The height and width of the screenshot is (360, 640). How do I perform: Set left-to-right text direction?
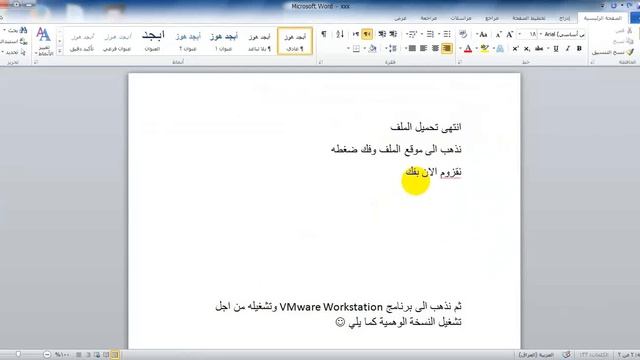point(356,34)
